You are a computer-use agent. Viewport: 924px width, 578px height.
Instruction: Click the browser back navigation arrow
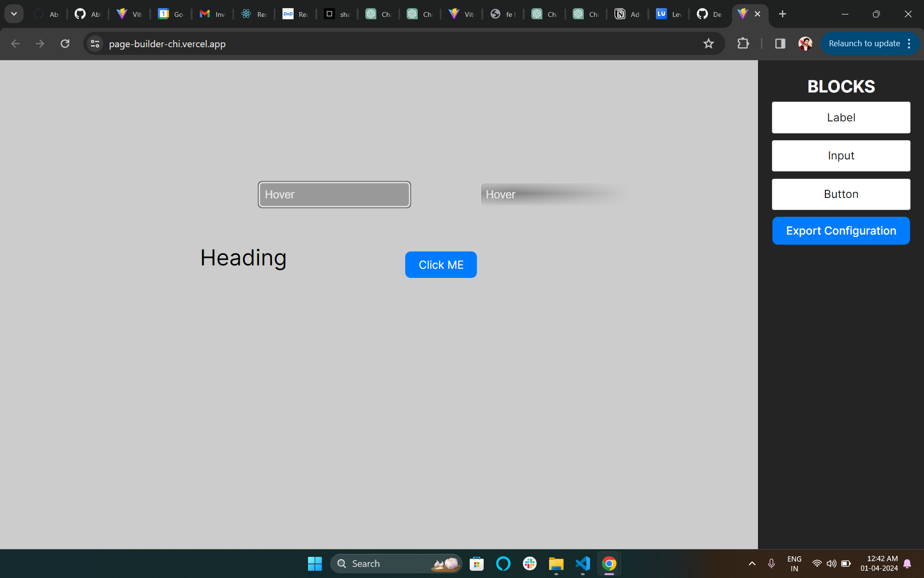[14, 43]
